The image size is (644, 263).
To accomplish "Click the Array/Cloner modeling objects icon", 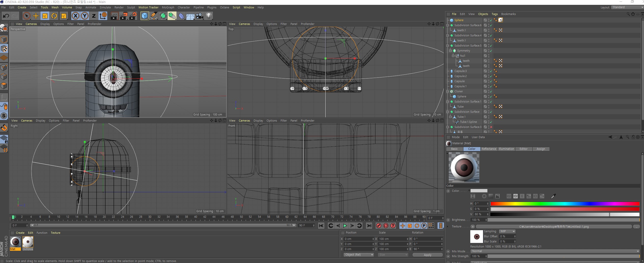I will click(172, 16).
